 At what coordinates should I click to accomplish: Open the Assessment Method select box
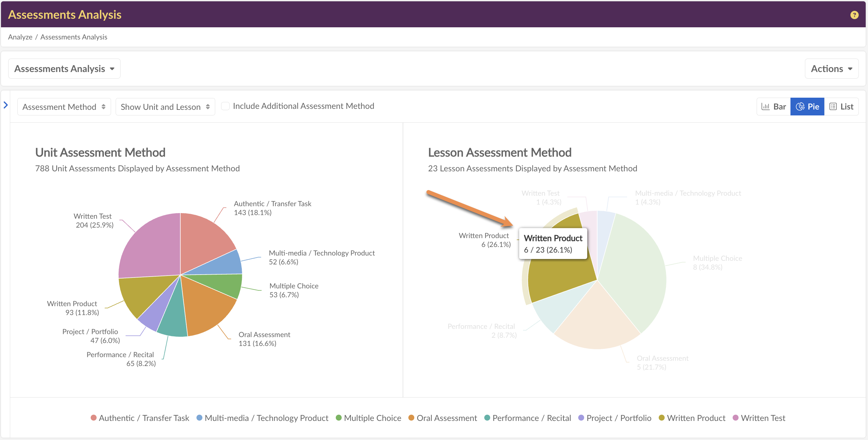(64, 107)
